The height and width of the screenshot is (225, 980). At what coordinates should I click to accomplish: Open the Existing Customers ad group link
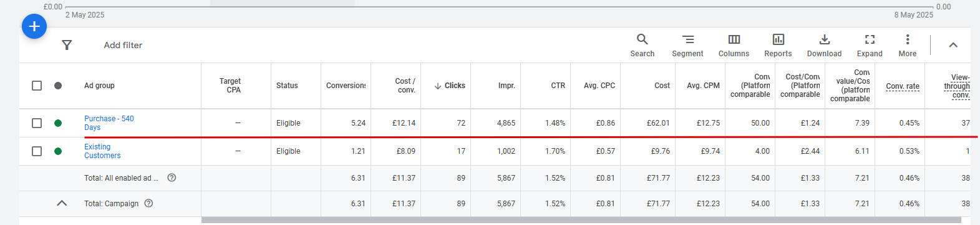102,151
